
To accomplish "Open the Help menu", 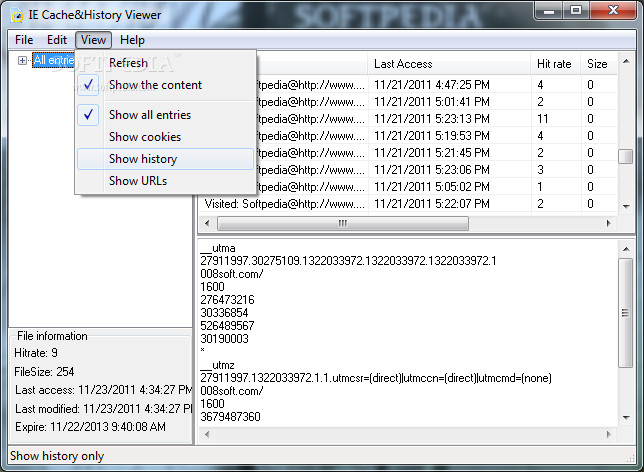I will point(132,40).
